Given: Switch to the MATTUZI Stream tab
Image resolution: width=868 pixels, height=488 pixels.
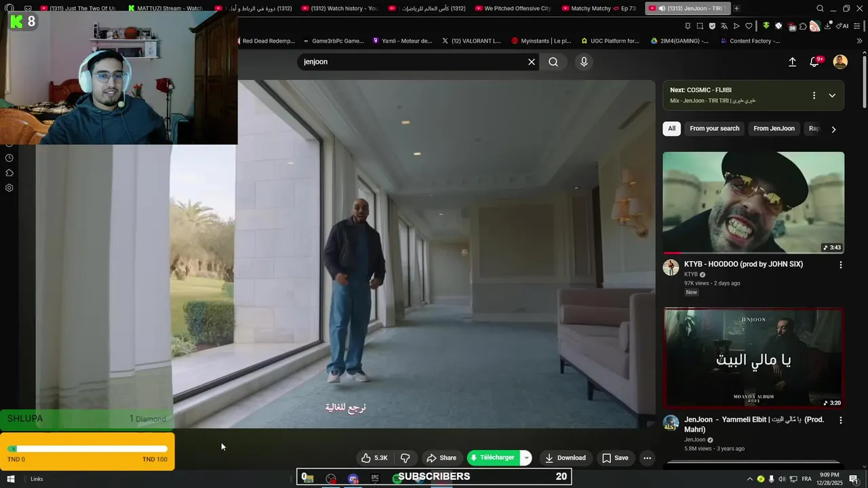Looking at the screenshot, I should tap(165, 8).
